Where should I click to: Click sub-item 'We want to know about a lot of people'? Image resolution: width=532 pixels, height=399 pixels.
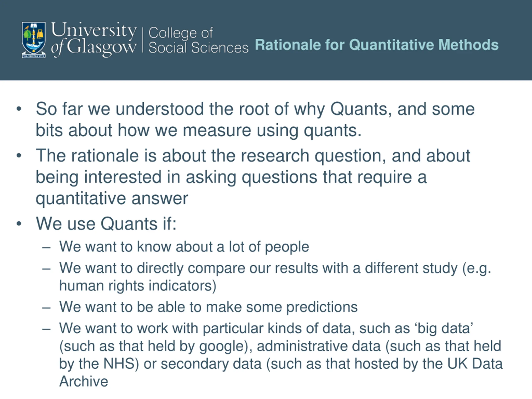click(184, 247)
